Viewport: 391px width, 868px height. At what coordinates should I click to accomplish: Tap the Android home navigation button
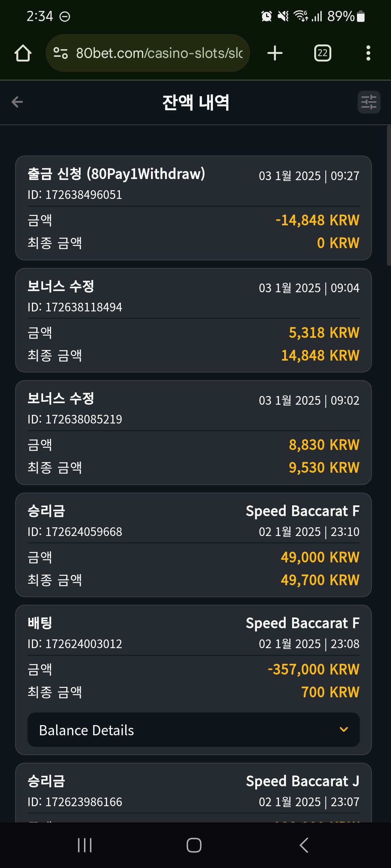coord(194,845)
